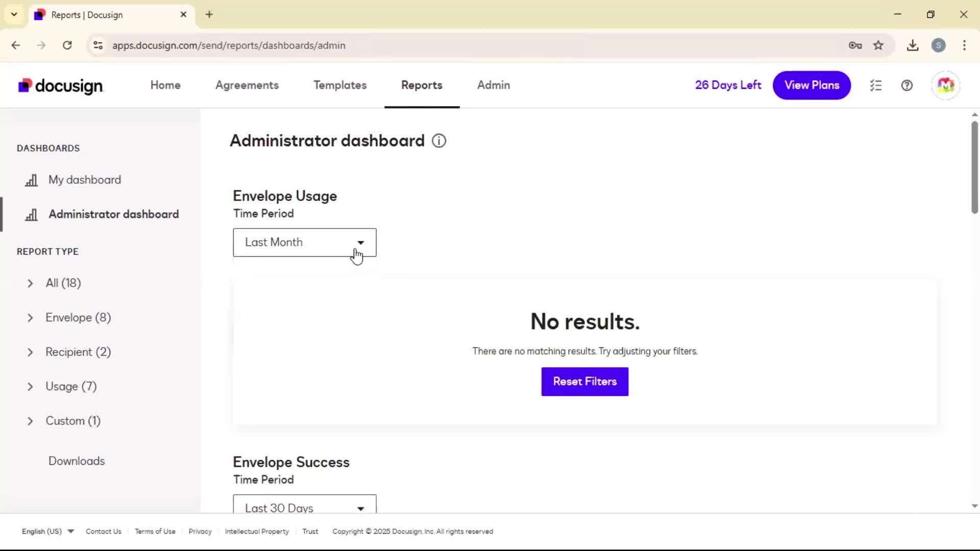Open Envelope Usage Last Month dropdown

tap(305, 242)
